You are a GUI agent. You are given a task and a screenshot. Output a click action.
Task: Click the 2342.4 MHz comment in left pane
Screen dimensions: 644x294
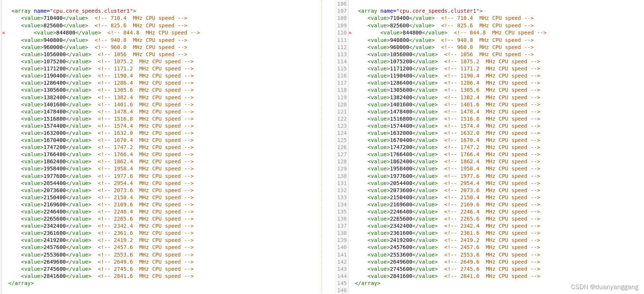[146, 226]
